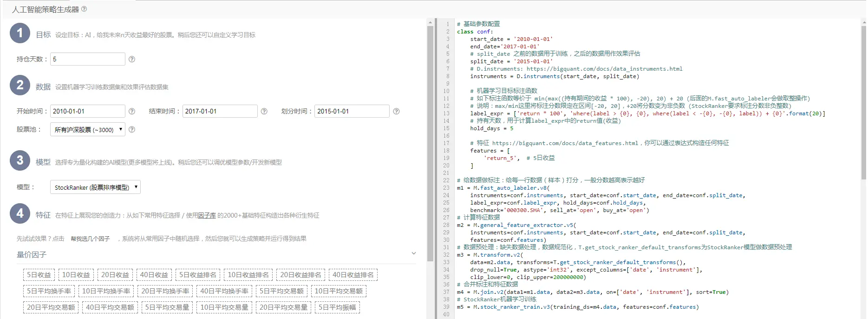Click the 数据 section heading
Viewport: 868px width, 319px height.
pyautogui.click(x=43, y=87)
